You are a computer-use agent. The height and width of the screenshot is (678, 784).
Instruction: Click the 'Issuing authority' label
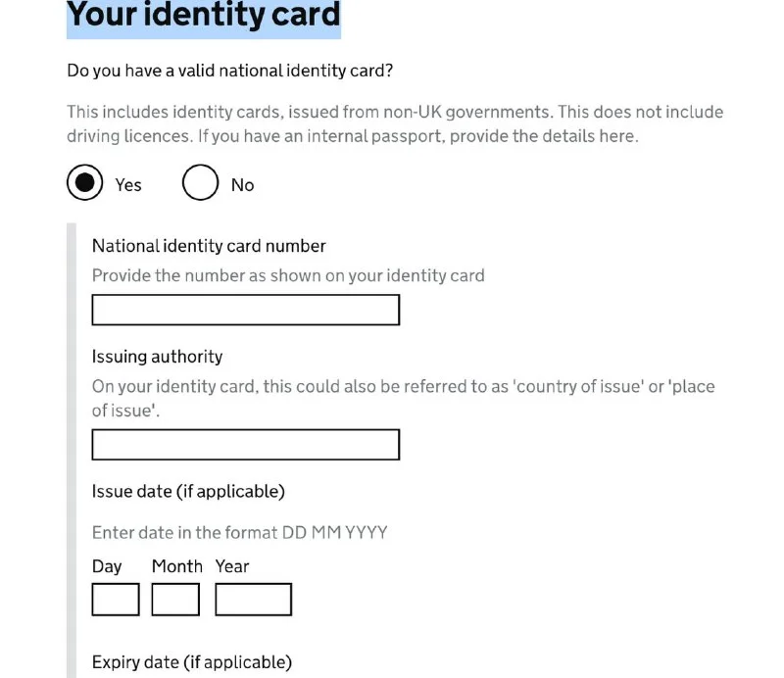(x=157, y=357)
